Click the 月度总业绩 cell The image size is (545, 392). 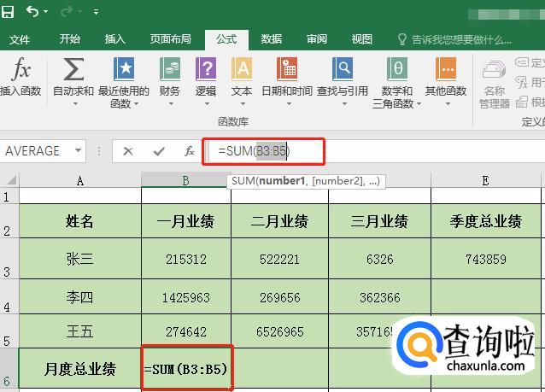coord(80,368)
